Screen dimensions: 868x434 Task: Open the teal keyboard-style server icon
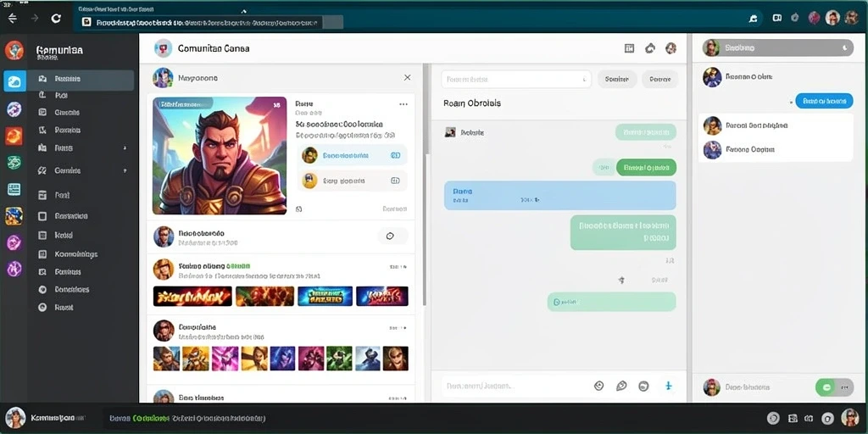point(14,189)
